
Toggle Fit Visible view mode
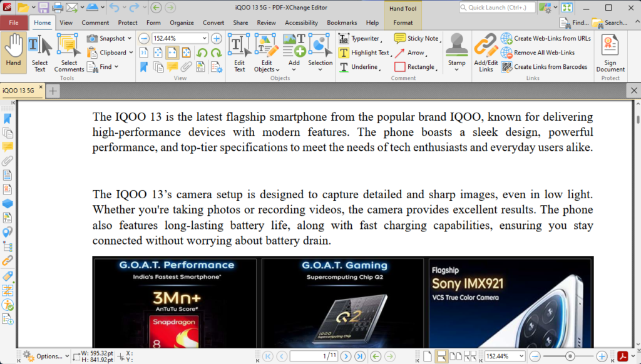point(187,53)
